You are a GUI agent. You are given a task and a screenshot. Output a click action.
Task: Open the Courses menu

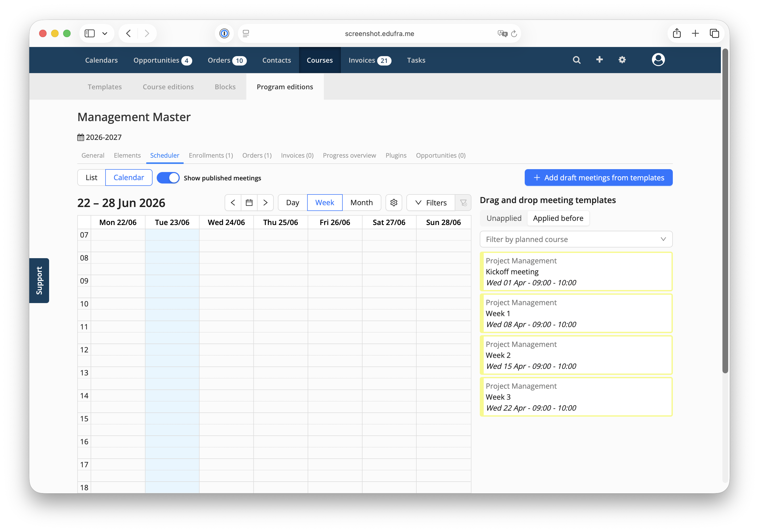[320, 60]
